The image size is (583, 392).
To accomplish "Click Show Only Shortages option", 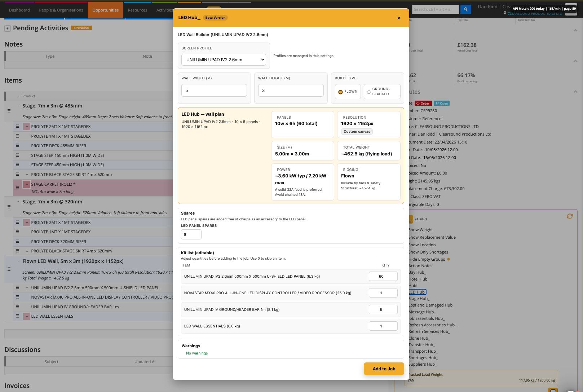I will click(428, 252).
